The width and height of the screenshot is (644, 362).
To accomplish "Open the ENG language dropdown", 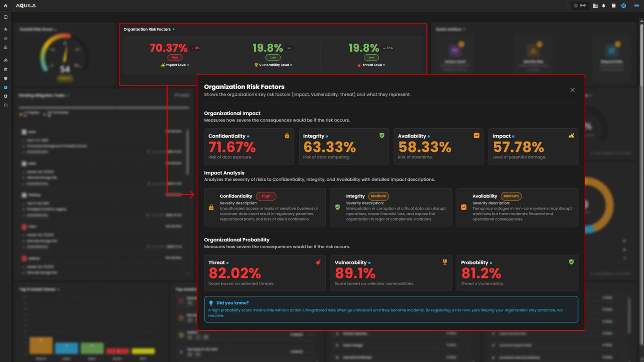I will point(580,6).
